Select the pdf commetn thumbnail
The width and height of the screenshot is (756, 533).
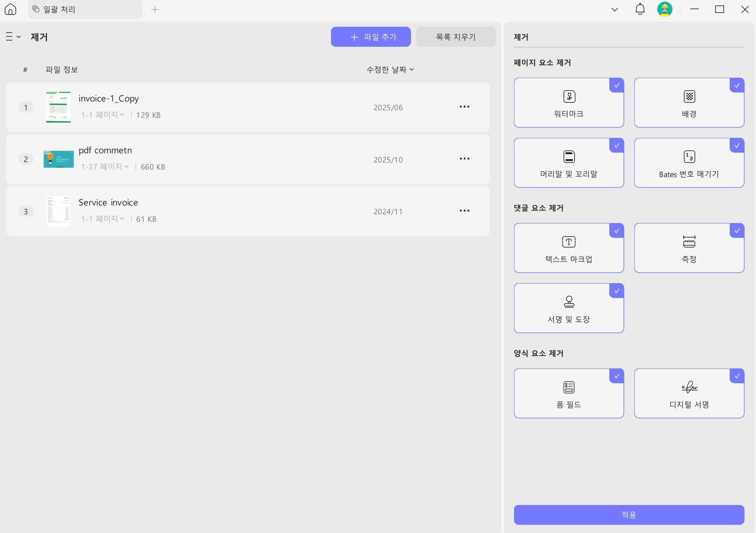coord(59,159)
